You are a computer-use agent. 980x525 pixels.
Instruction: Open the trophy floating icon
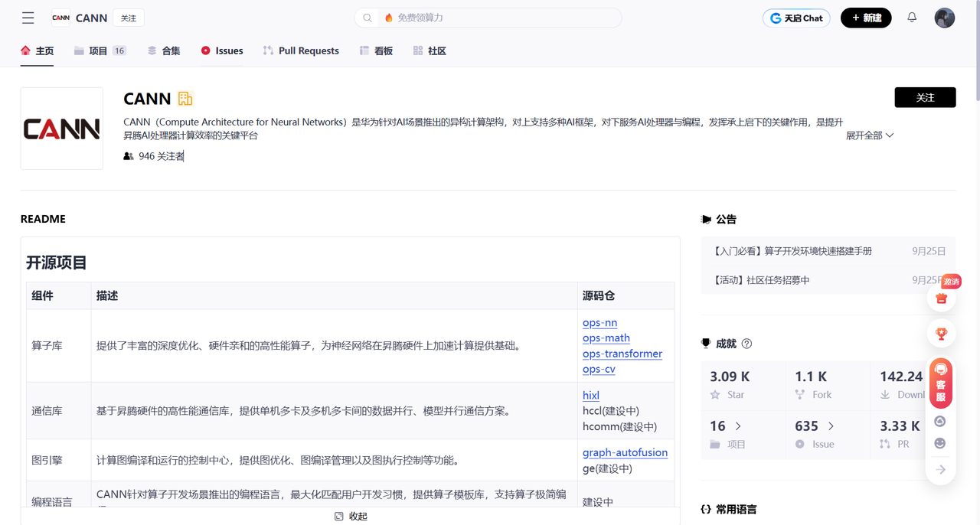[941, 334]
